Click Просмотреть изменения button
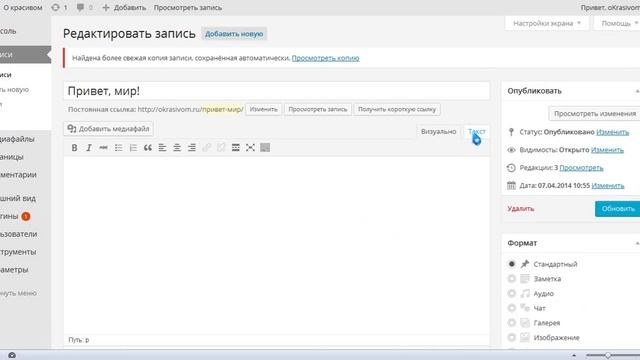Screen dimensions: 640x360 (594, 113)
